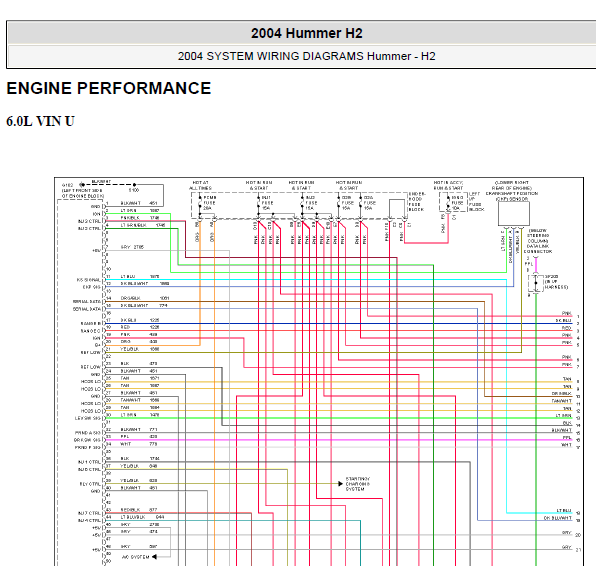Click the "DK BLU 1225" wire label at pin 17
596x566 pixels.
(140, 320)
